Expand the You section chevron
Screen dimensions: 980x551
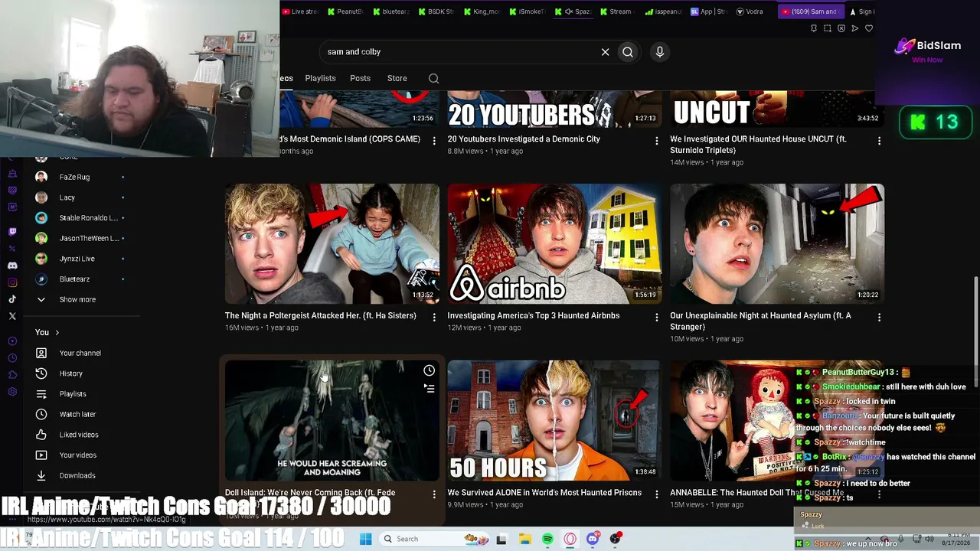coord(57,333)
